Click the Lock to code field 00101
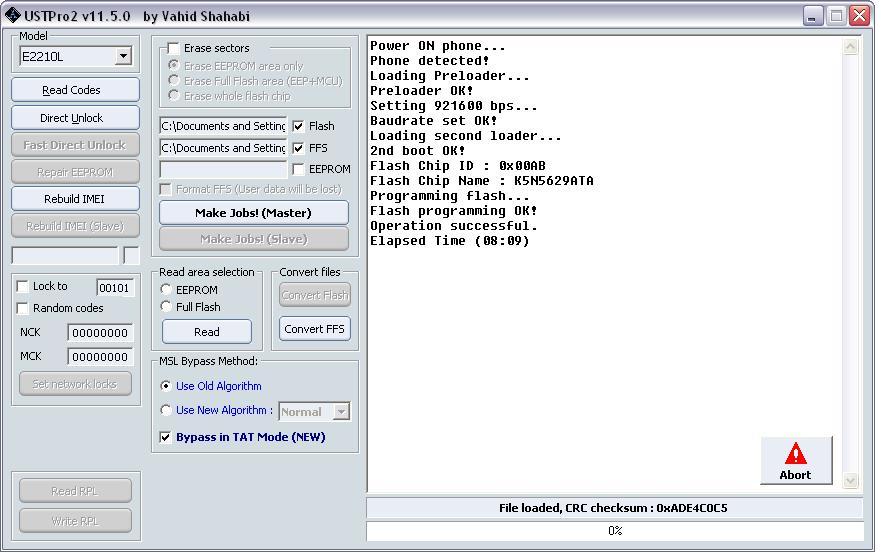The height and width of the screenshot is (552, 877). (115, 287)
